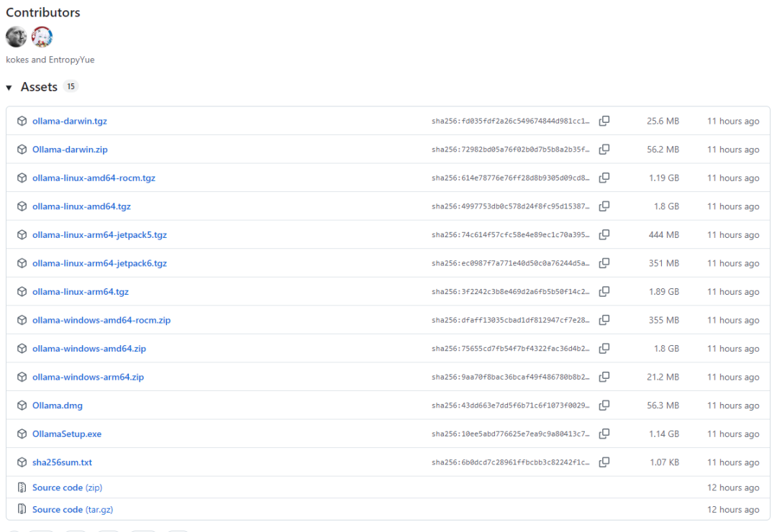
Task: Copy SHA256 hash for ollama-windows-amd64.zip
Action: click(x=604, y=349)
